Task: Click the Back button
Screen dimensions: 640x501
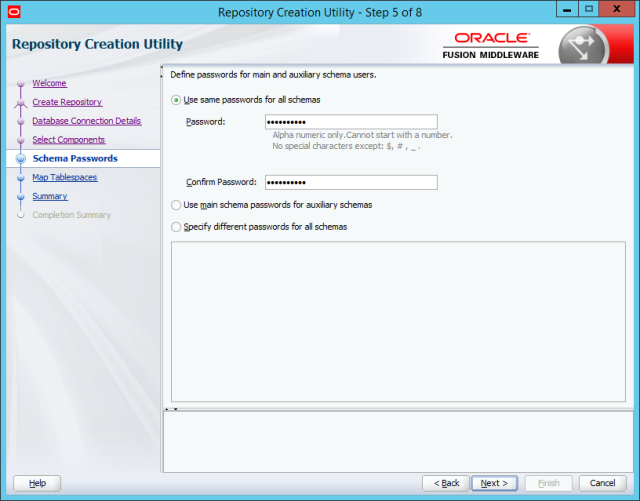Action: click(446, 483)
